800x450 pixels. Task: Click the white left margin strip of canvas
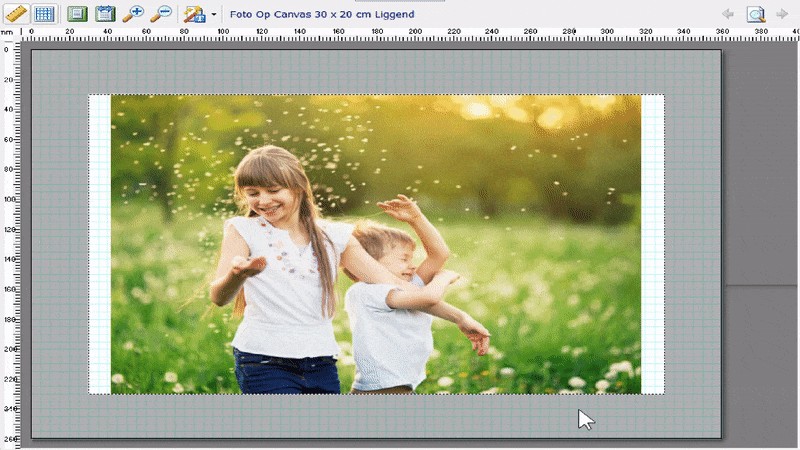[x=99, y=244]
